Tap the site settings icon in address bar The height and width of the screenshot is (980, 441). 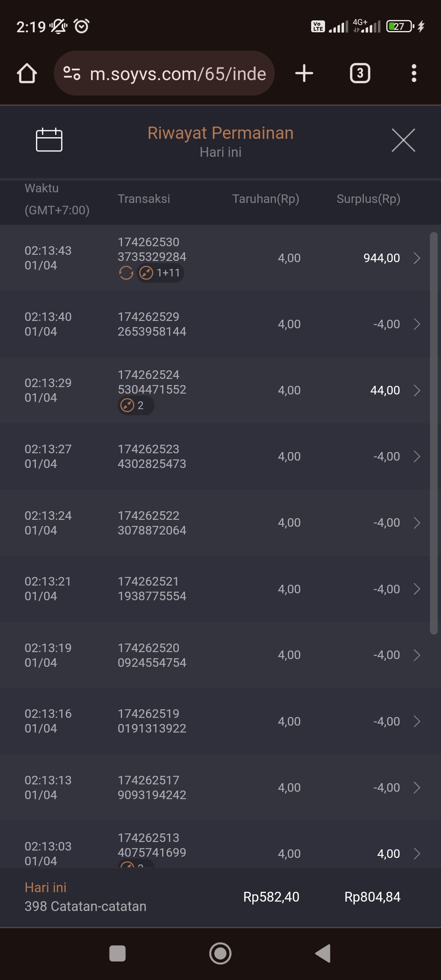pos(72,73)
